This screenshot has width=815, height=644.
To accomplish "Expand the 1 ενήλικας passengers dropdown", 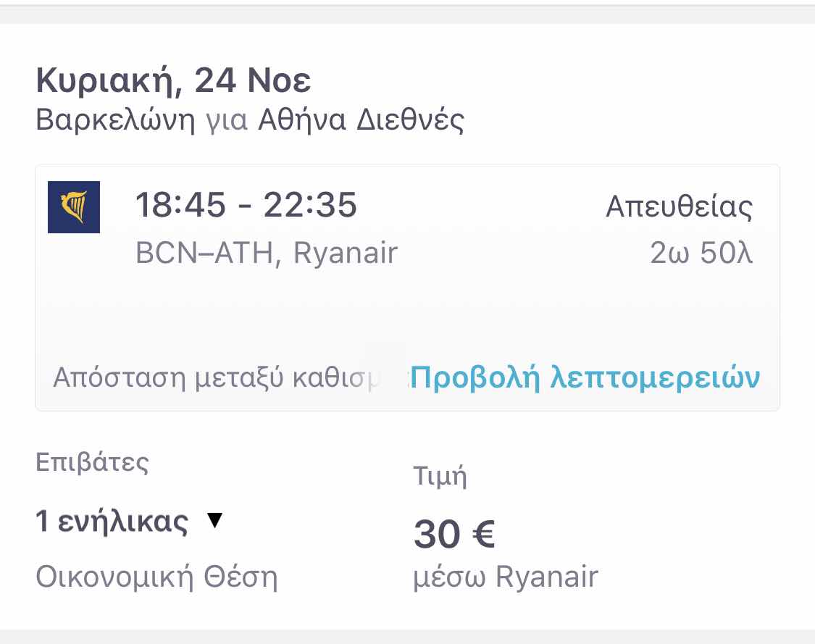I will pyautogui.click(x=112, y=522).
